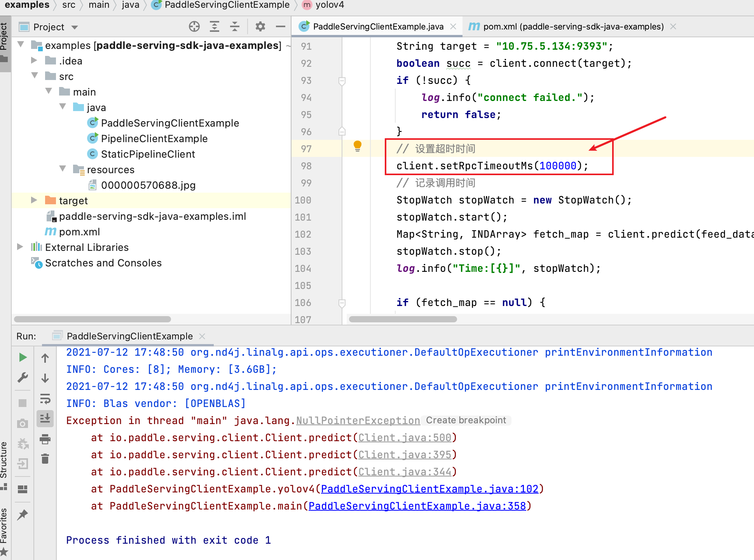Toggle soft-wrap in the Run console

pyautogui.click(x=45, y=398)
